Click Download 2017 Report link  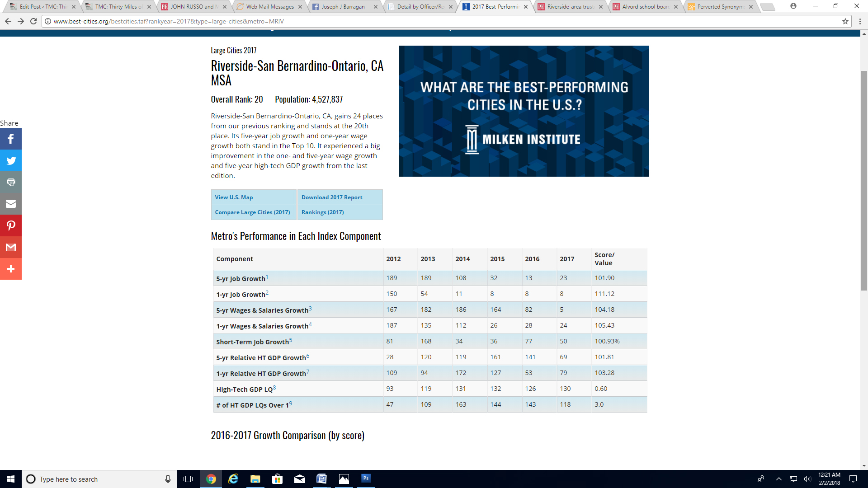click(x=332, y=197)
